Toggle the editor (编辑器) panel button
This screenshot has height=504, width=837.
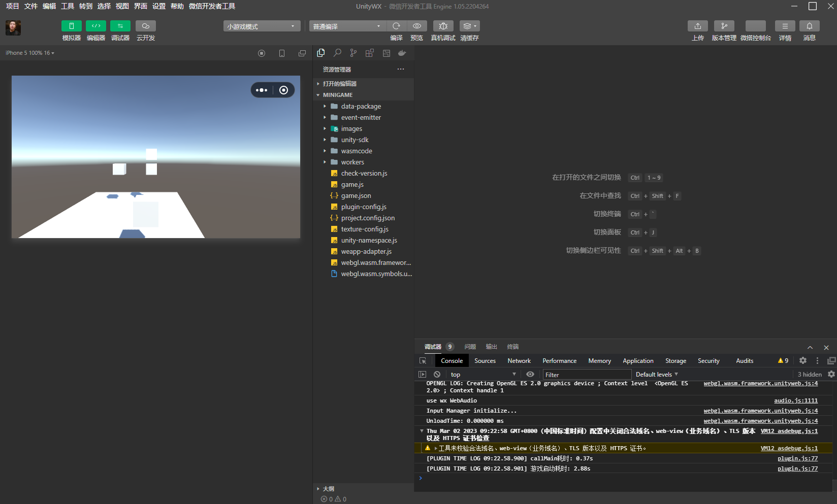(x=96, y=26)
